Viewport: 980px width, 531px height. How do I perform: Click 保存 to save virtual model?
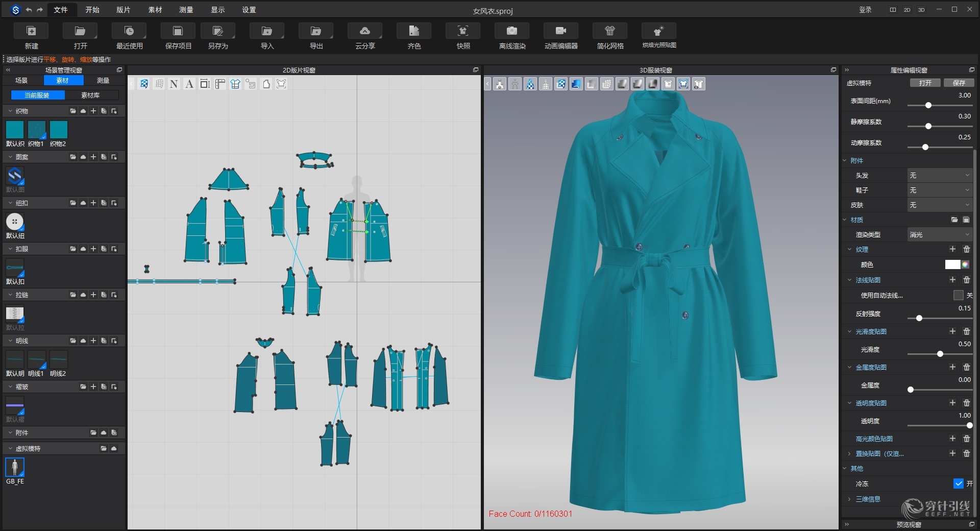click(x=959, y=82)
